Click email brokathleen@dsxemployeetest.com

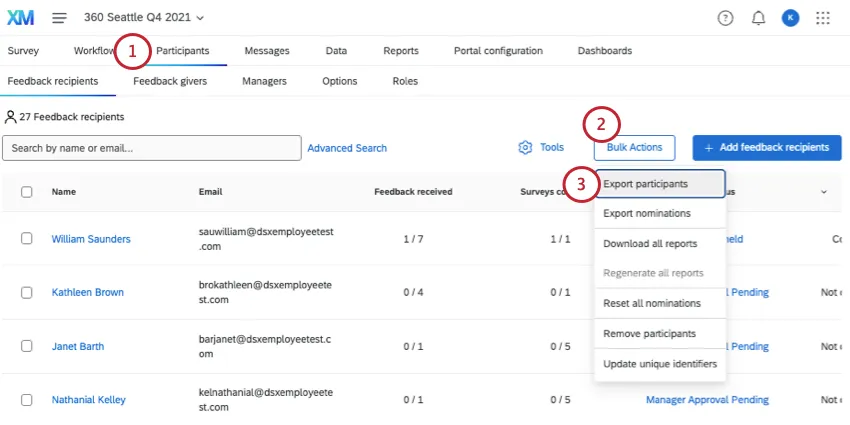tap(266, 292)
